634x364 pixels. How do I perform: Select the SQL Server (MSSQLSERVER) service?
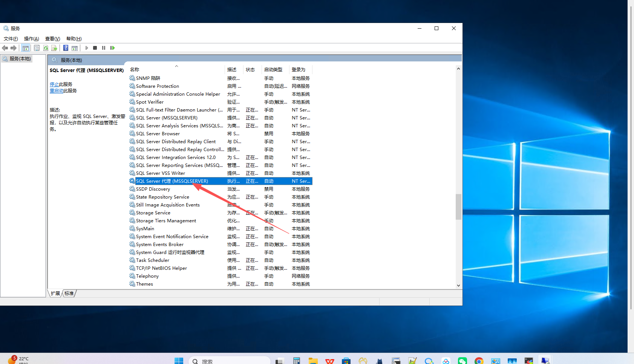click(221, 118)
